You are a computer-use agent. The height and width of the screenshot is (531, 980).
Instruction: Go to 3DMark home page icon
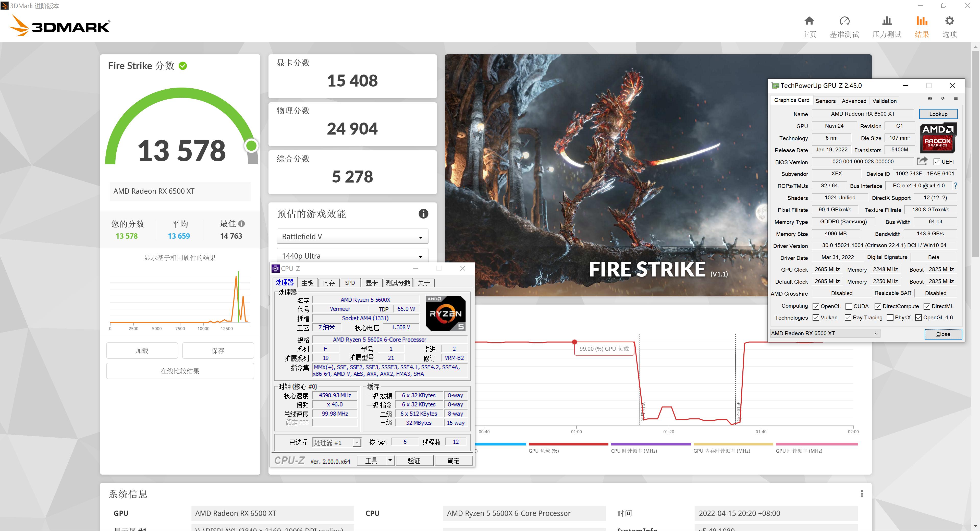pos(809,21)
